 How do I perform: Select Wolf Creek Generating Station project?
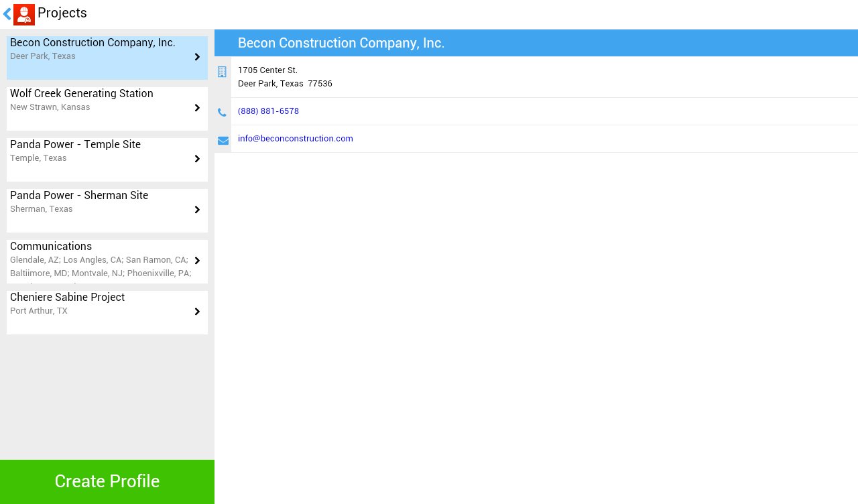(x=107, y=109)
